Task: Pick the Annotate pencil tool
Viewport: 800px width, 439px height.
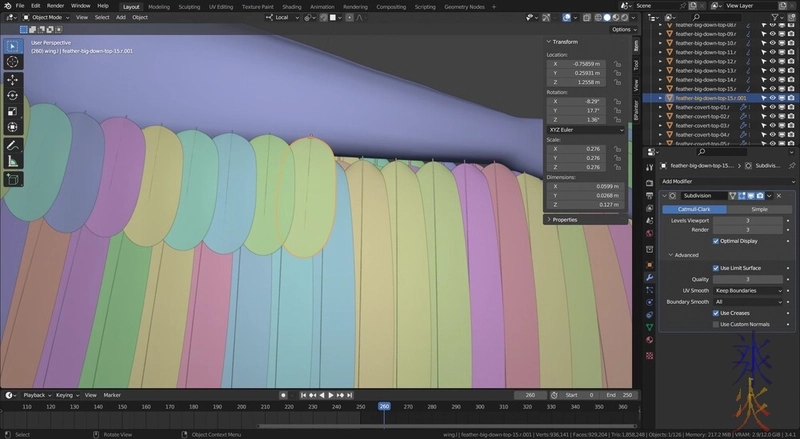Action: (13, 145)
